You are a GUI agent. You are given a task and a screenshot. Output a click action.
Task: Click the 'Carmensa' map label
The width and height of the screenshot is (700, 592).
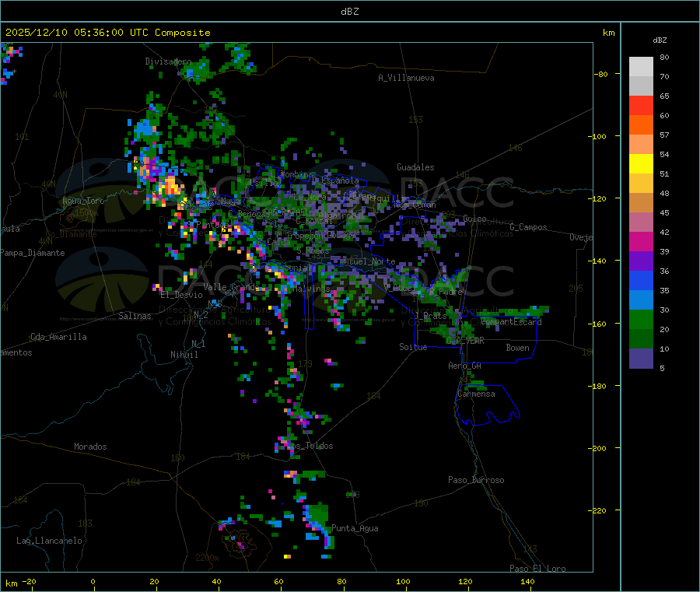coord(476,394)
